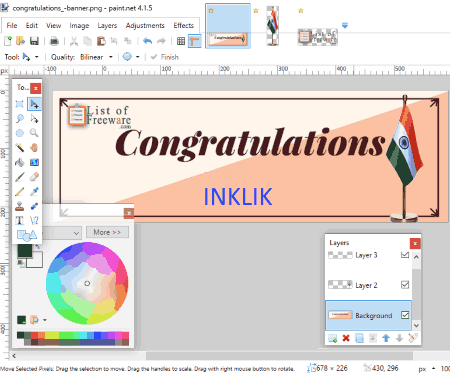450x376 pixels.
Task: Open the View menu
Action: pyautogui.click(x=53, y=25)
